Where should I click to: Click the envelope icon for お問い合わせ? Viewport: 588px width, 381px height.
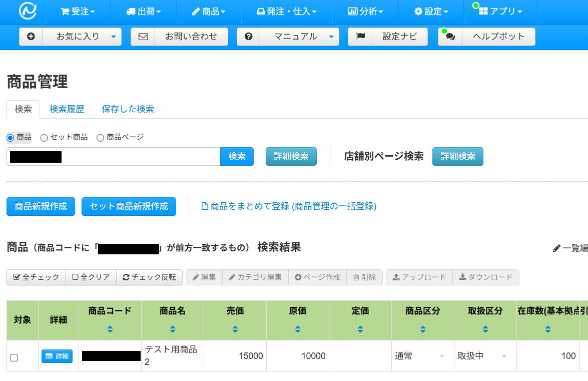pyautogui.click(x=143, y=37)
